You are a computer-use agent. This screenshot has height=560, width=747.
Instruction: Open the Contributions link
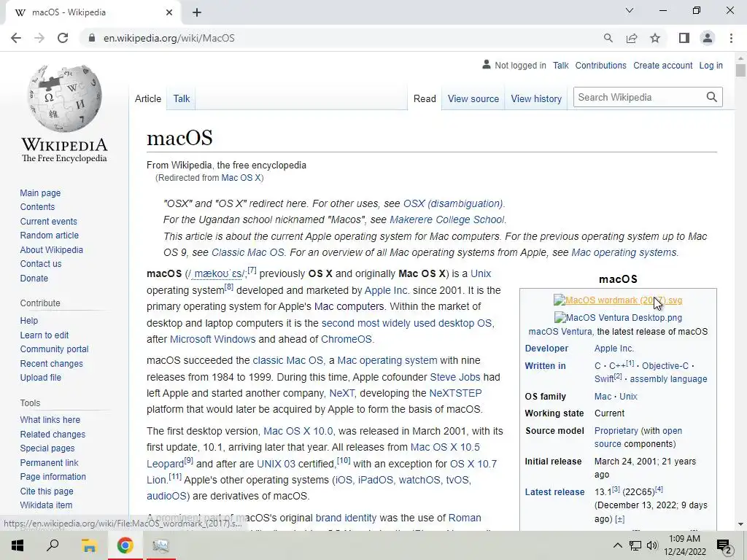coord(600,65)
